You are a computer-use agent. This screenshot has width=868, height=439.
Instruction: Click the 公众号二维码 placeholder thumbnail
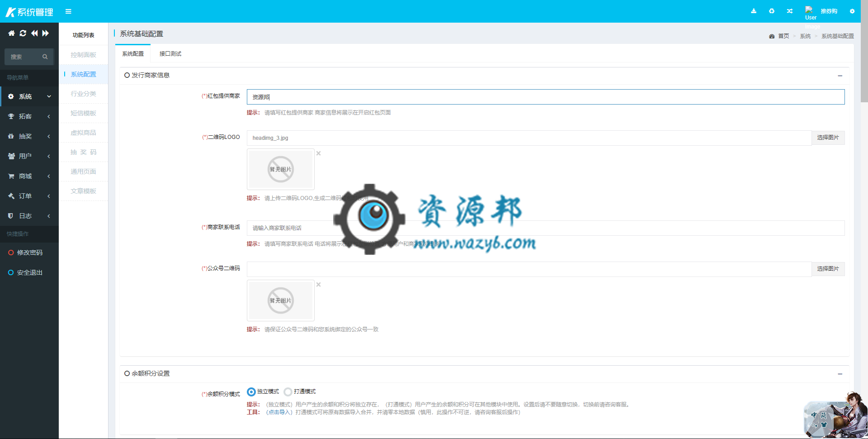281,301
